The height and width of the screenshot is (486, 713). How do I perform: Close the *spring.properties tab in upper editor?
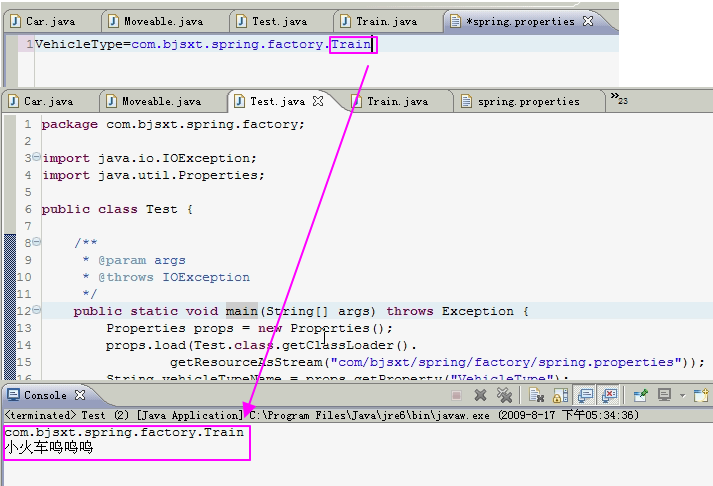click(x=588, y=21)
